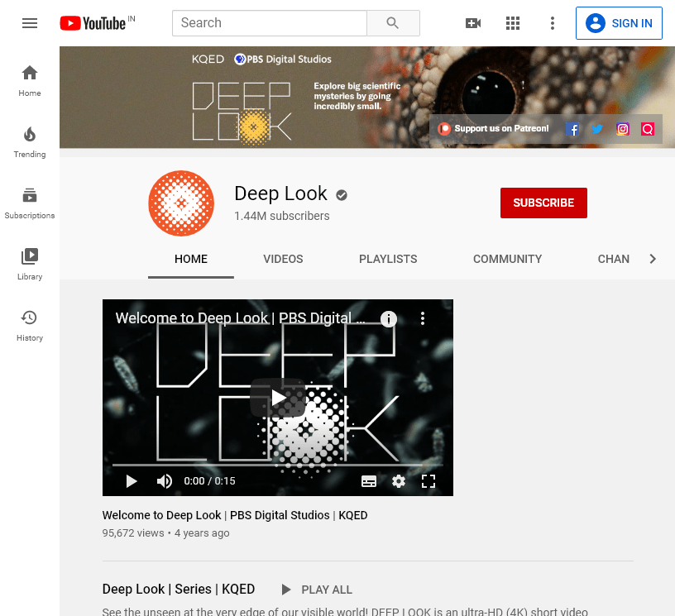Open Subscriptions in the sidebar
This screenshot has height=616, width=675.
tap(30, 203)
